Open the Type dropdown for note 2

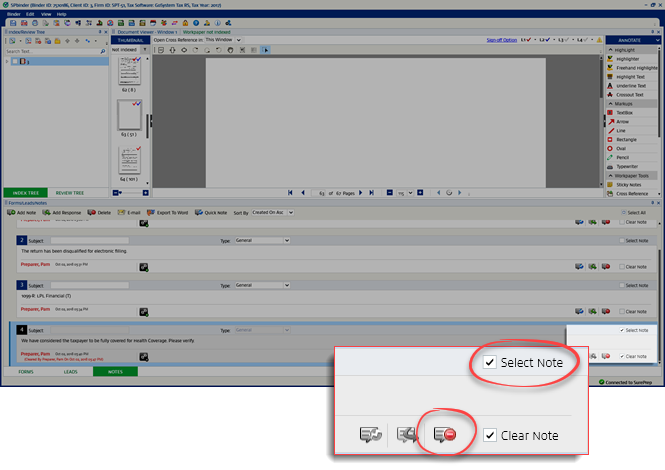coord(262,241)
